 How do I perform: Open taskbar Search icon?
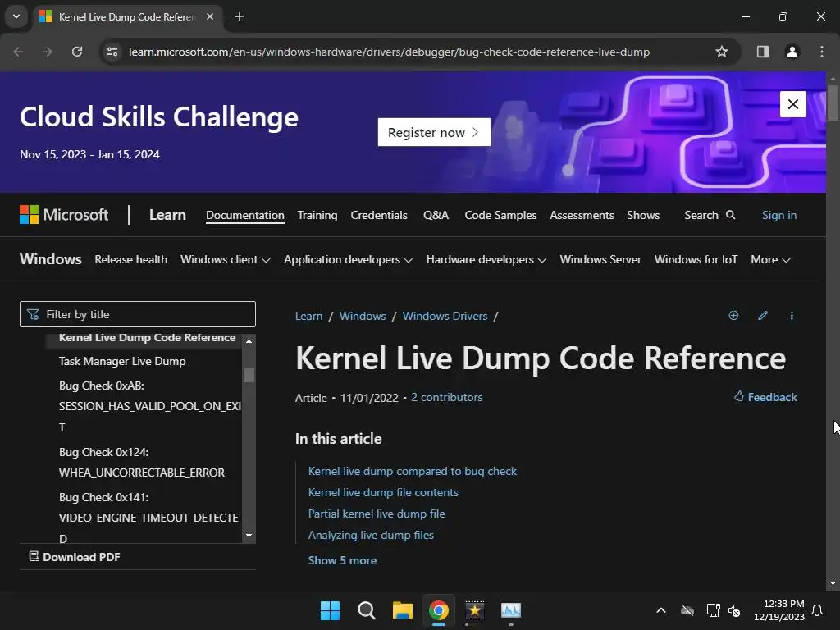pos(367,610)
